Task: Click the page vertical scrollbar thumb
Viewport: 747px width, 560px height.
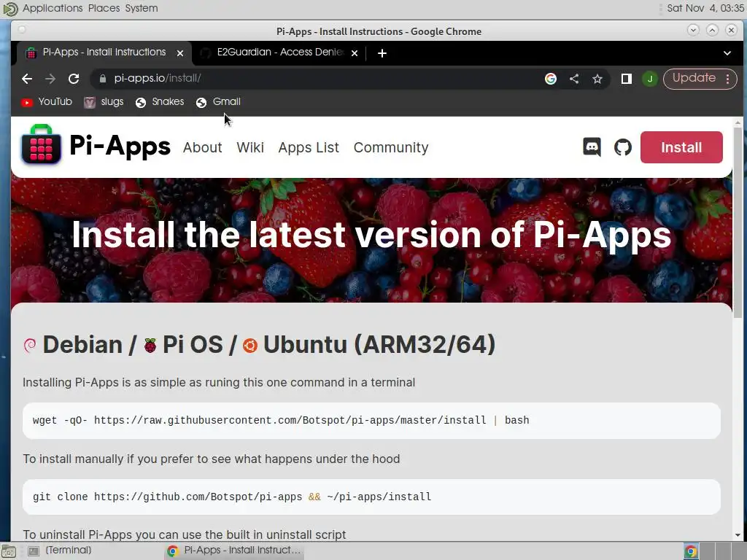Action: pos(738,222)
